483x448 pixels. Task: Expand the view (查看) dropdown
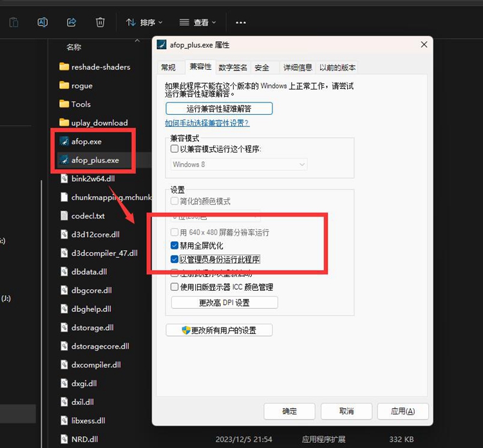197,23
